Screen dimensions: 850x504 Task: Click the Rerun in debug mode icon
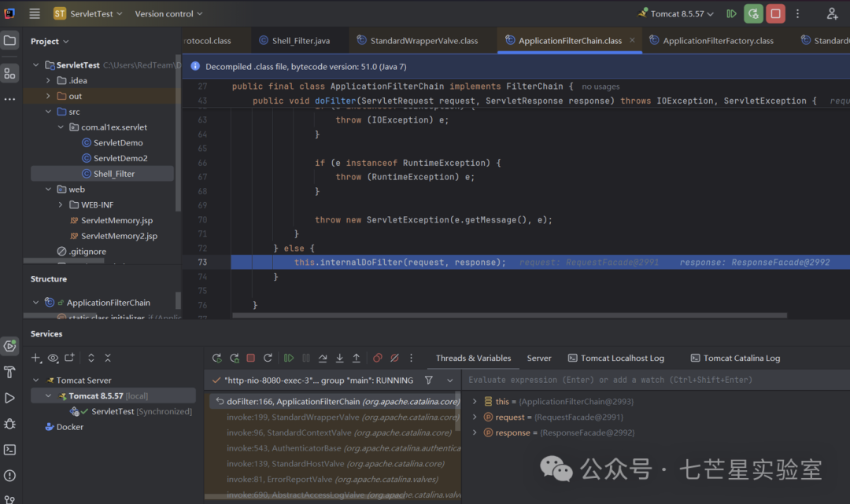pos(235,358)
